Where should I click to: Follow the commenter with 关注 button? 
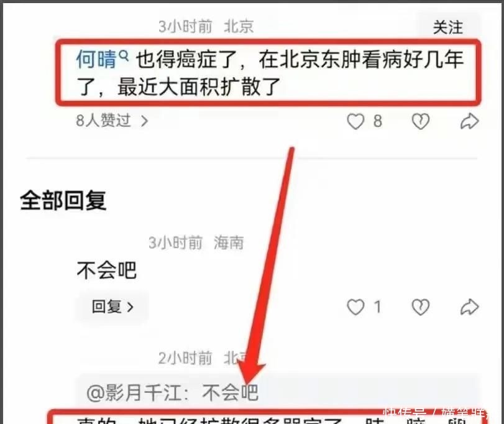point(448,27)
